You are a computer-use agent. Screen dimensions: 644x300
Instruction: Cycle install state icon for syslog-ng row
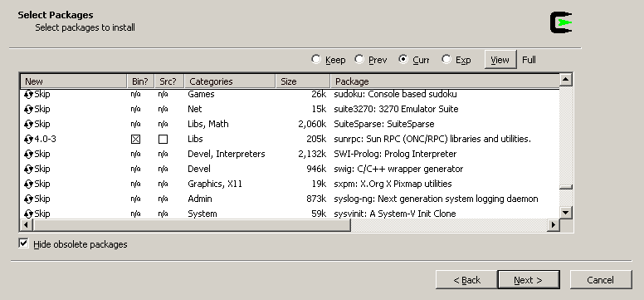(x=28, y=199)
